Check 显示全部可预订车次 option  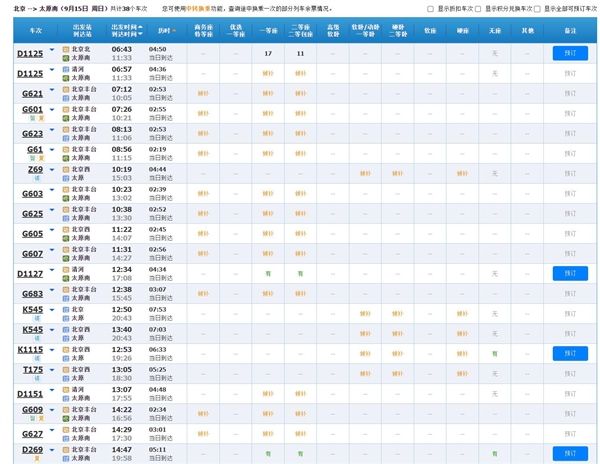[x=537, y=9]
